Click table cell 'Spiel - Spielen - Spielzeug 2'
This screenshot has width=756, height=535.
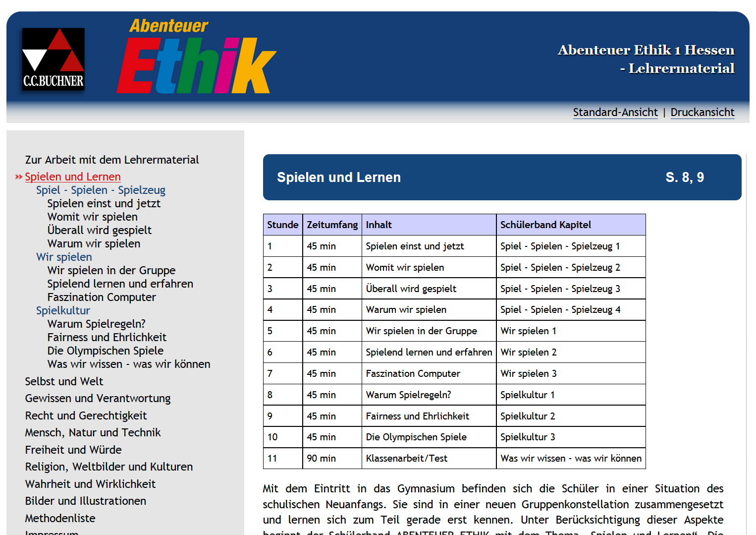pyautogui.click(x=571, y=267)
